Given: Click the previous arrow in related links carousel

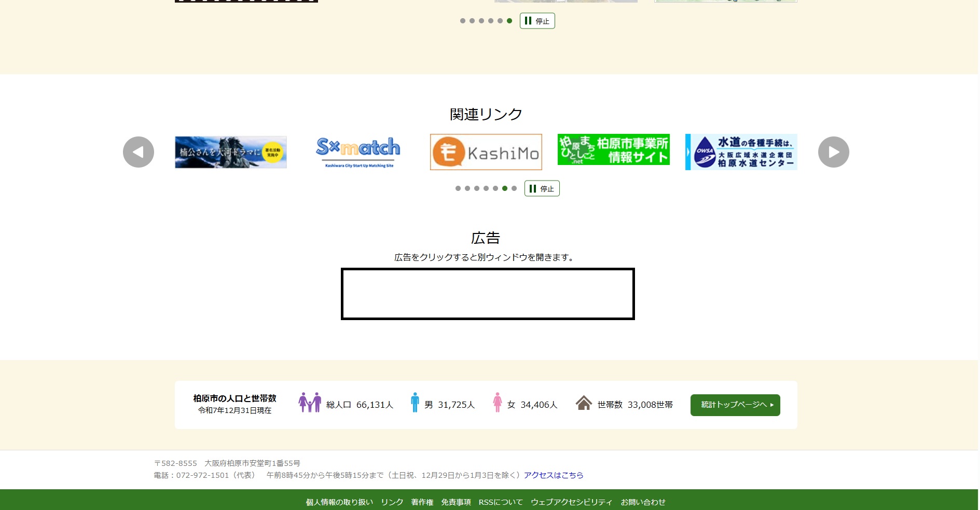Looking at the screenshot, I should pyautogui.click(x=139, y=152).
